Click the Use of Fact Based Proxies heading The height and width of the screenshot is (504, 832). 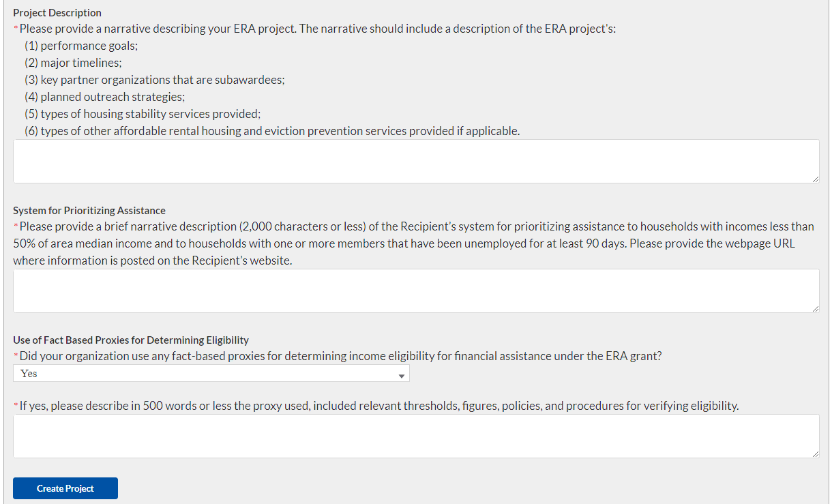click(x=131, y=340)
